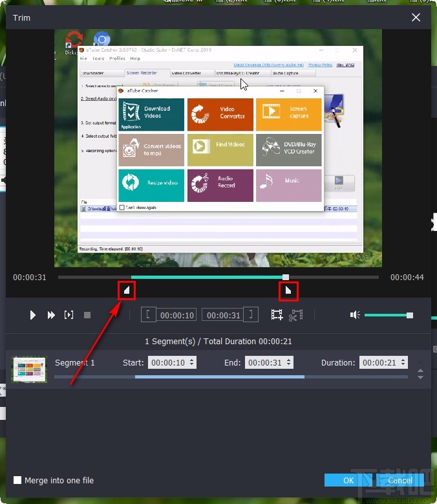Adjust the Duration stepper arrows
The height and width of the screenshot is (504, 437).
[x=403, y=362]
